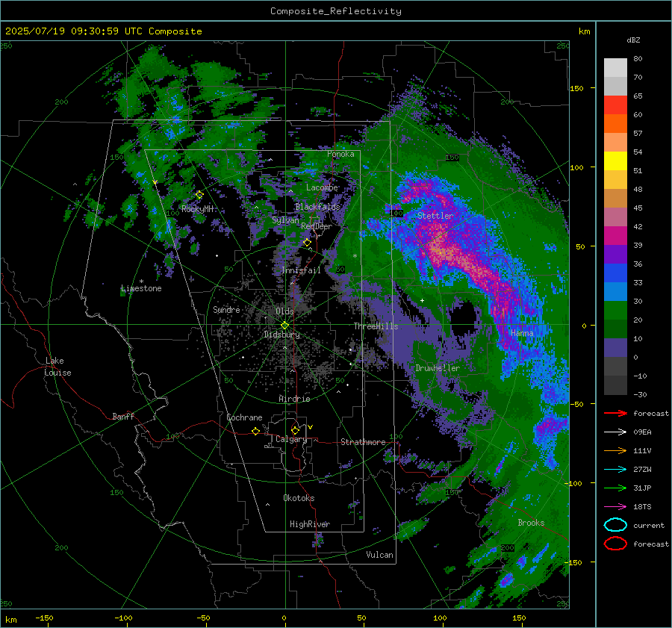Pick the light gray swatch between 80 and 70 dBZ

pyautogui.click(x=615, y=68)
